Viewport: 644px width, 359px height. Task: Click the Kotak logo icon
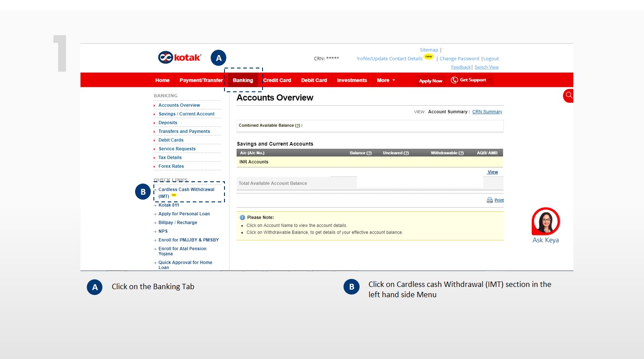[165, 57]
